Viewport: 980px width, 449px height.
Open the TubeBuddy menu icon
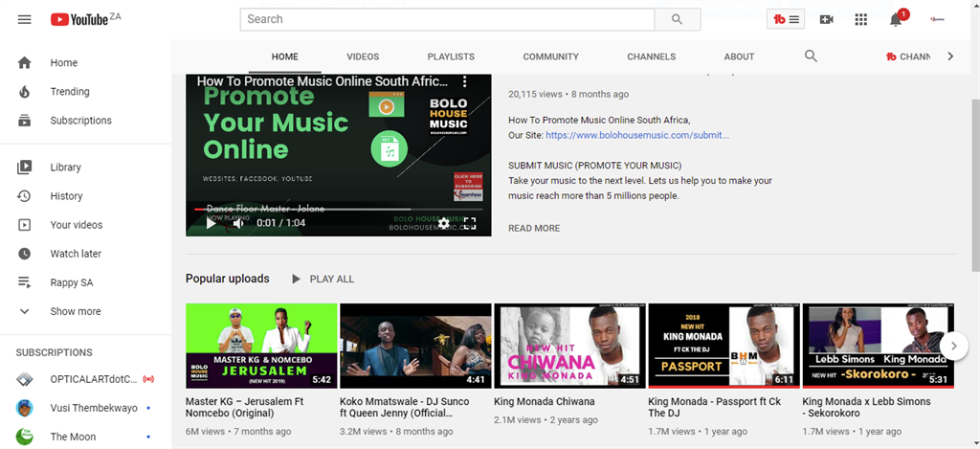(786, 19)
